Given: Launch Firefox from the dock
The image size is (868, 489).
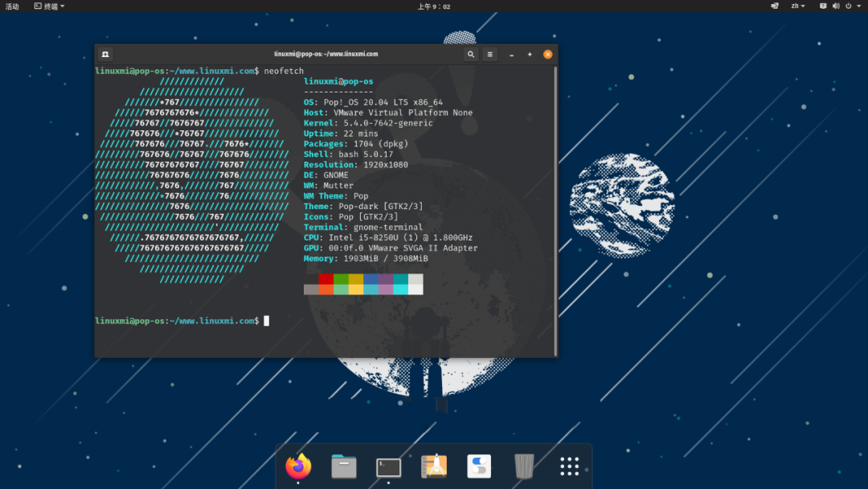Looking at the screenshot, I should coord(299,466).
